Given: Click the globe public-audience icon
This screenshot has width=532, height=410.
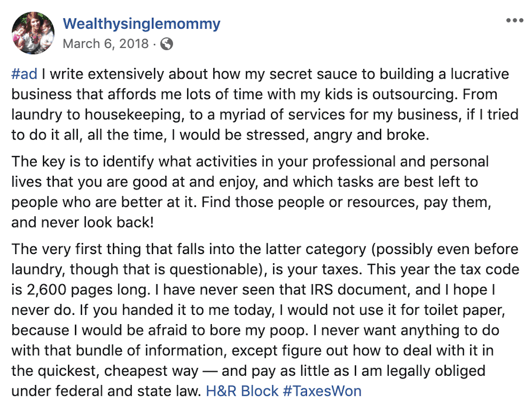Looking at the screenshot, I should coord(167,44).
